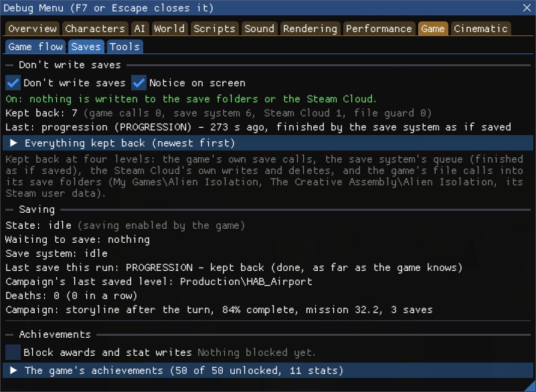Expand The game's achievements list
The image size is (536, 392).
[x=268, y=371]
